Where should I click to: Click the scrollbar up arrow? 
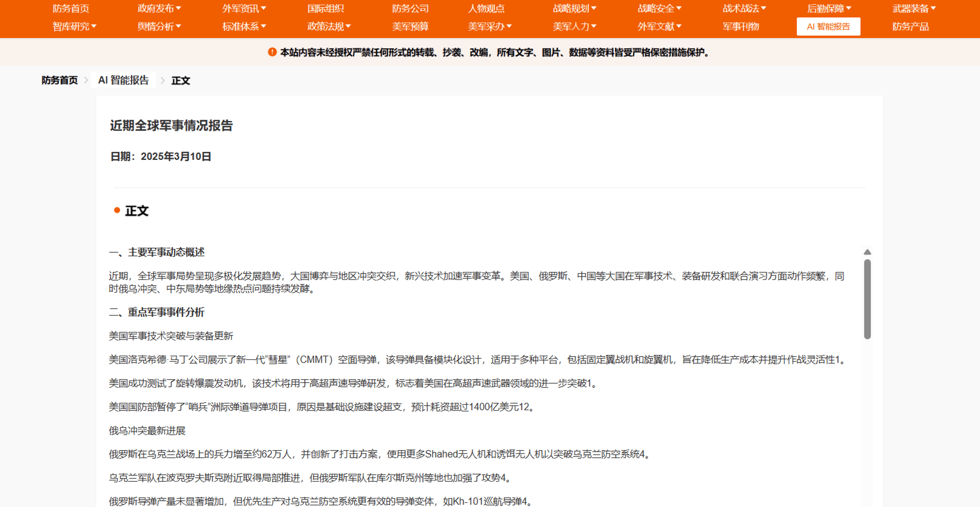point(867,252)
